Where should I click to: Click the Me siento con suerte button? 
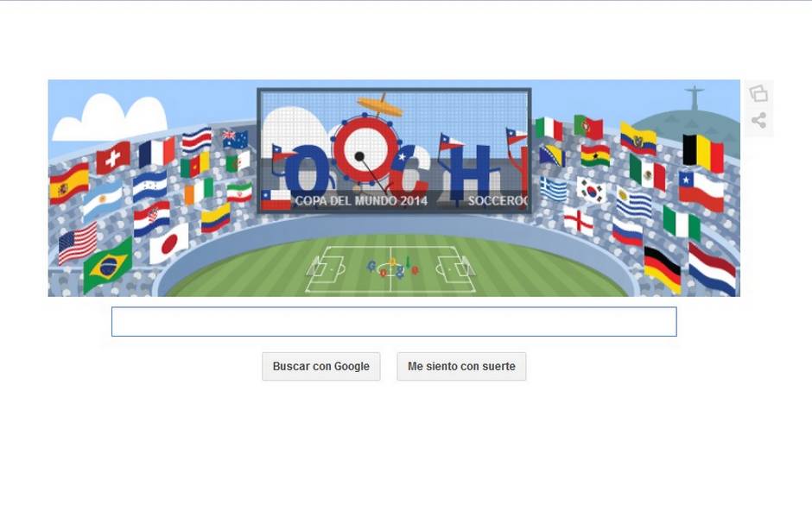tap(461, 366)
